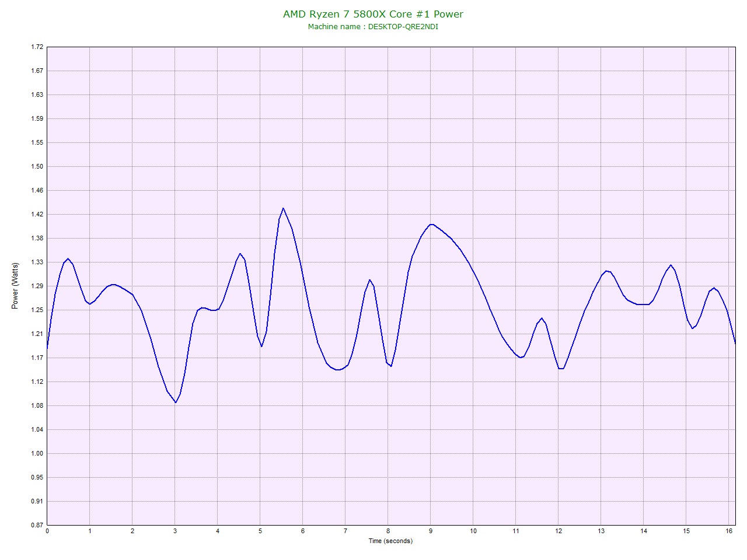Click the highest power peak near 5.5 seconds
747x560 pixels.
[x=283, y=208]
